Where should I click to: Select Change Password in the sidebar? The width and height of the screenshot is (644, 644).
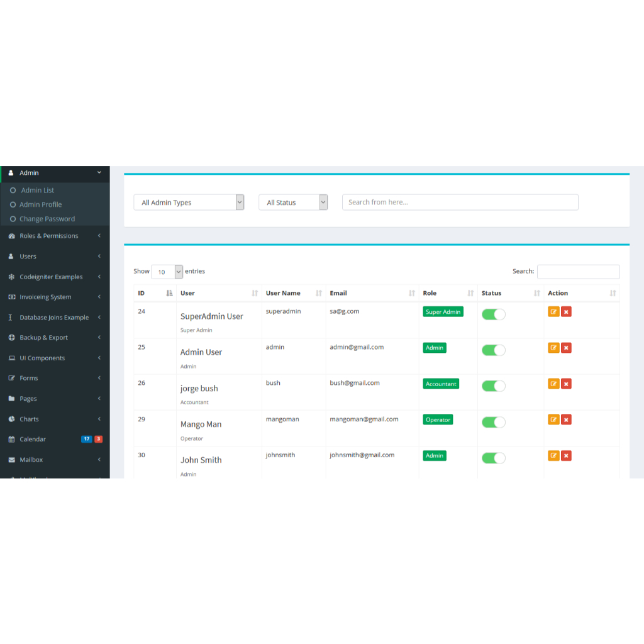pyautogui.click(x=47, y=219)
